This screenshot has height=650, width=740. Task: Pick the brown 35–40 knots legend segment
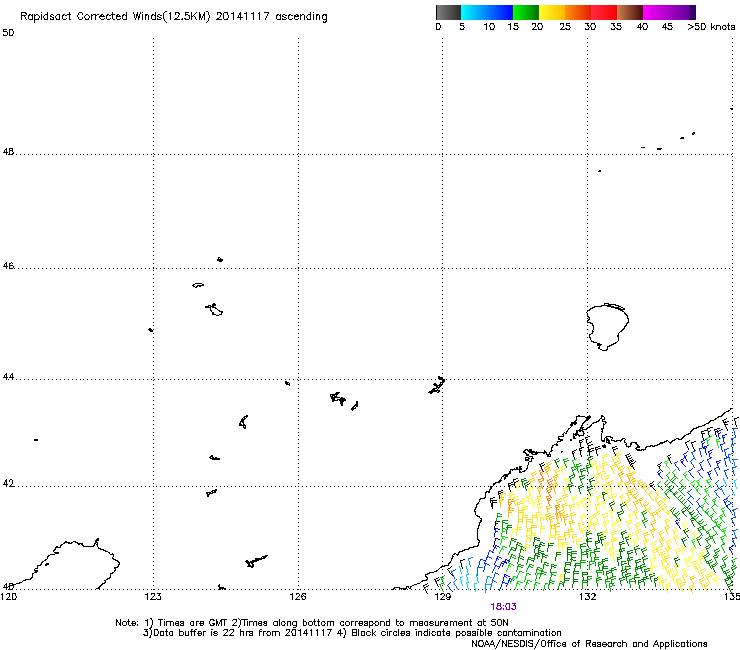point(630,12)
